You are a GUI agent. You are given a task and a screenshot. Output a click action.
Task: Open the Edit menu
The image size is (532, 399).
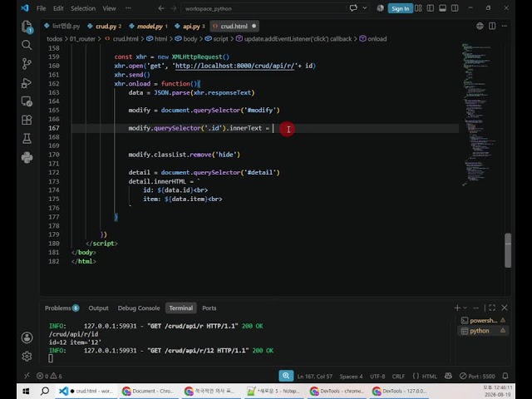click(x=58, y=8)
